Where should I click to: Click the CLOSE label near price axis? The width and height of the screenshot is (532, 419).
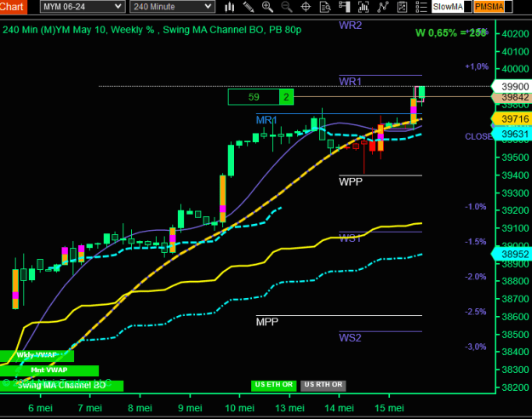[x=478, y=136]
